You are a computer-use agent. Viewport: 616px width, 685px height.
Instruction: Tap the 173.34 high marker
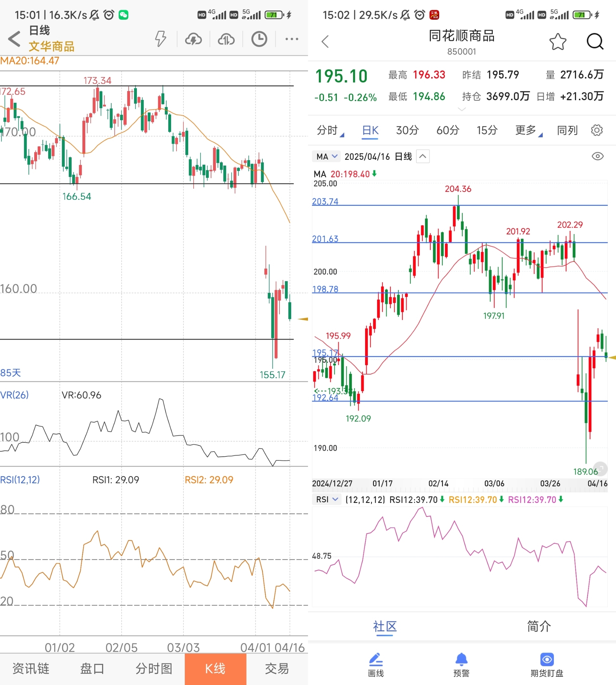(98, 81)
